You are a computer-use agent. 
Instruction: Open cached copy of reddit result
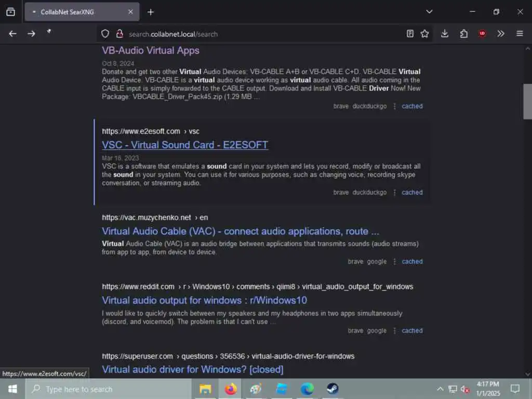pyautogui.click(x=412, y=330)
